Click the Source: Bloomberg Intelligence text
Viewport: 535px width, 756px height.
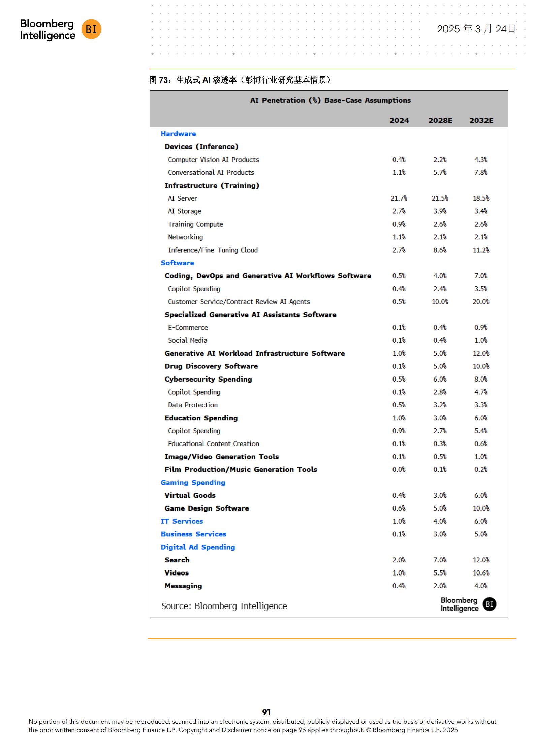(224, 606)
